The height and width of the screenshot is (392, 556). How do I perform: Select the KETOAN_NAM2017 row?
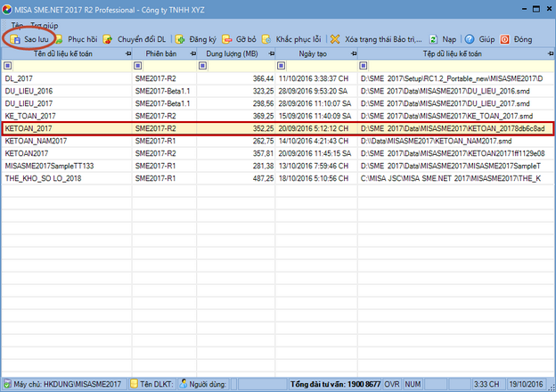278,141
